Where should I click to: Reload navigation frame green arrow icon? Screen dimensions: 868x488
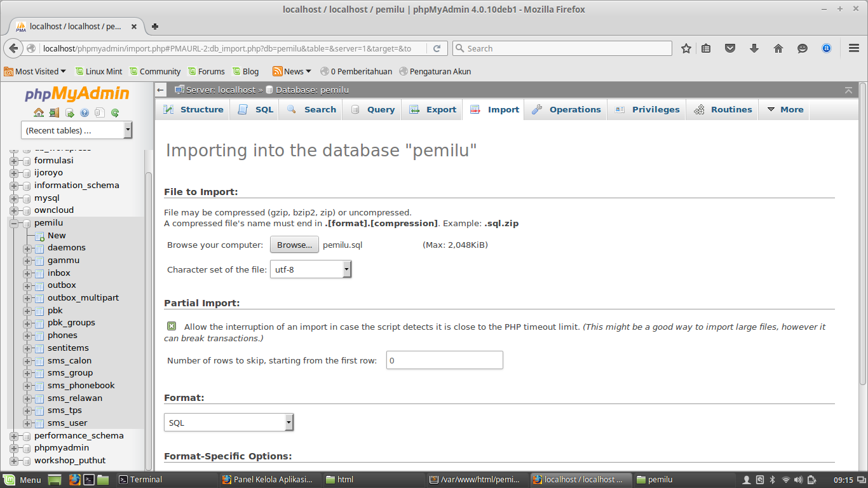(x=115, y=113)
